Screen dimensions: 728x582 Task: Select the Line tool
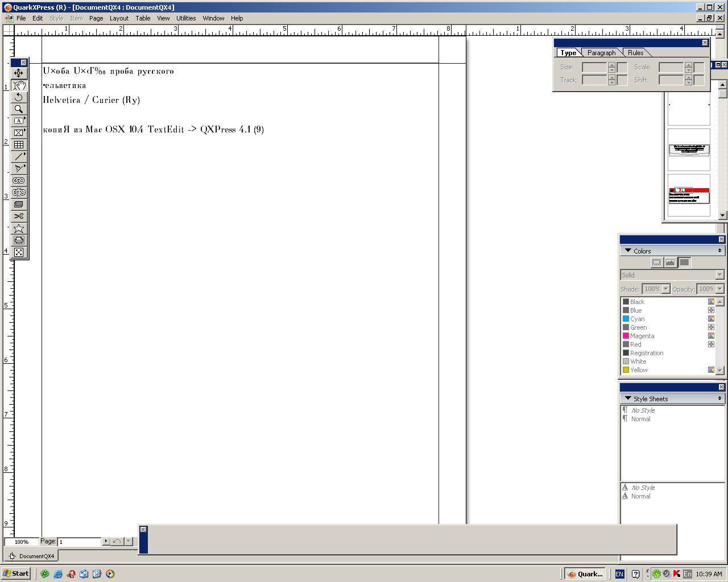tap(19, 157)
